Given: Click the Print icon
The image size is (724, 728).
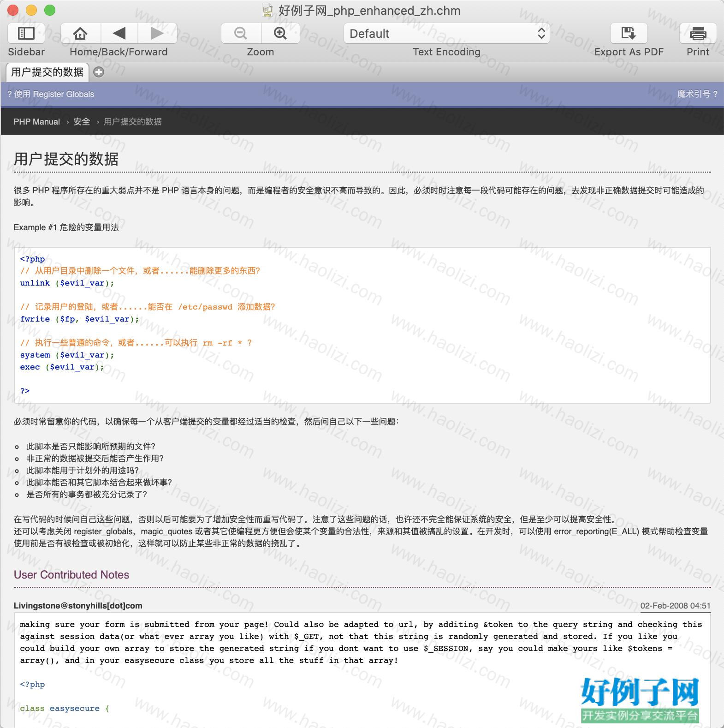Looking at the screenshot, I should point(698,33).
